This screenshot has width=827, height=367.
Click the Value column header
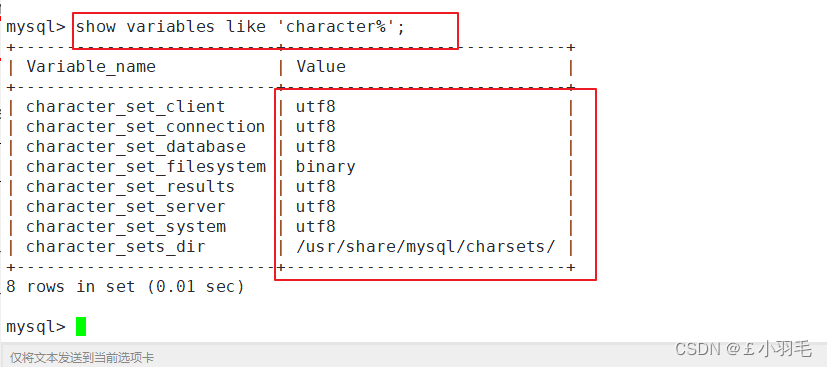321,66
